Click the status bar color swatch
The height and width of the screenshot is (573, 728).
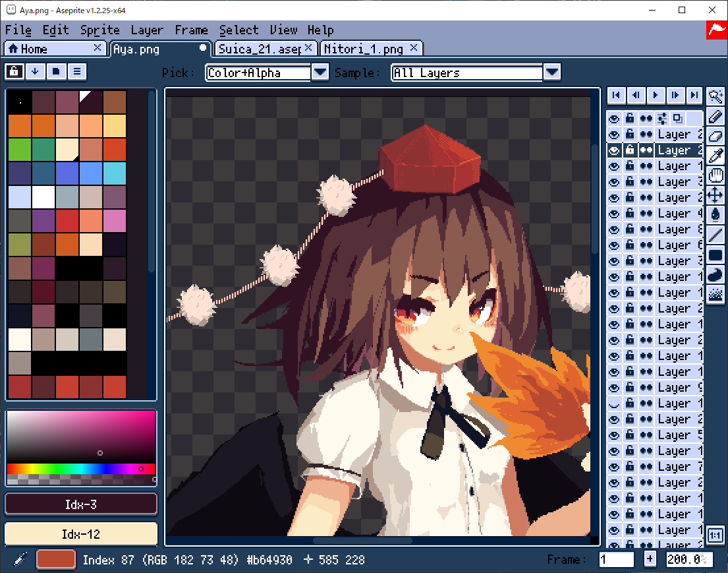tap(56, 559)
